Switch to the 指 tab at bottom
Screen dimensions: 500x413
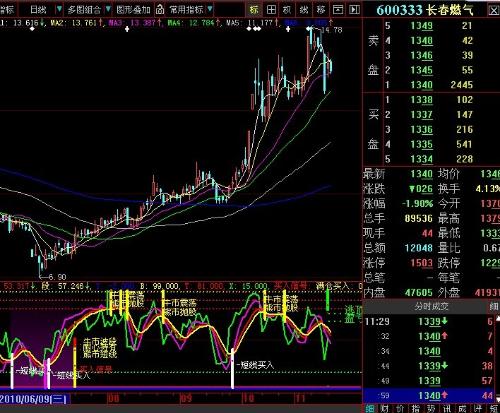click(416, 409)
